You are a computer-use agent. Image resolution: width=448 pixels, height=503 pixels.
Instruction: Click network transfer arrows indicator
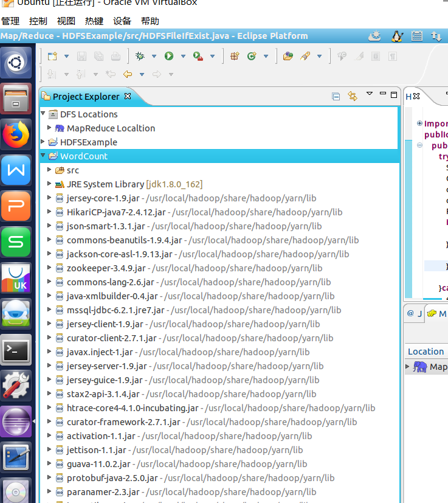(436, 36)
